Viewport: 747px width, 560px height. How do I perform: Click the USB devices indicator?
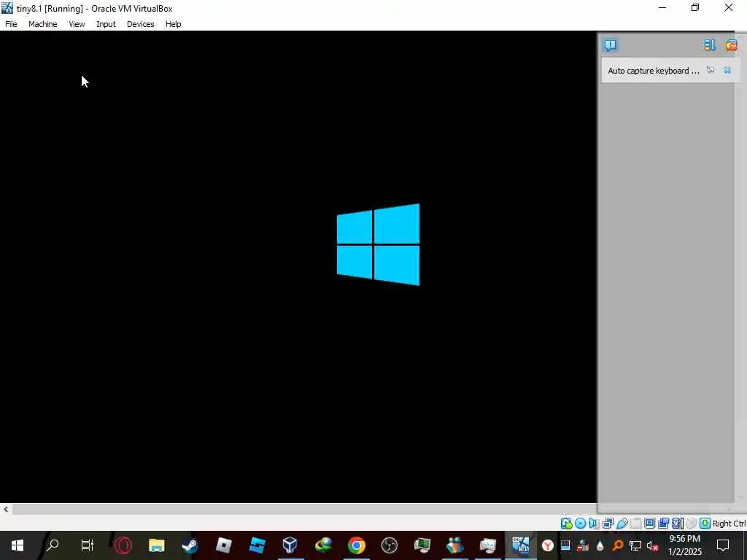(x=622, y=524)
